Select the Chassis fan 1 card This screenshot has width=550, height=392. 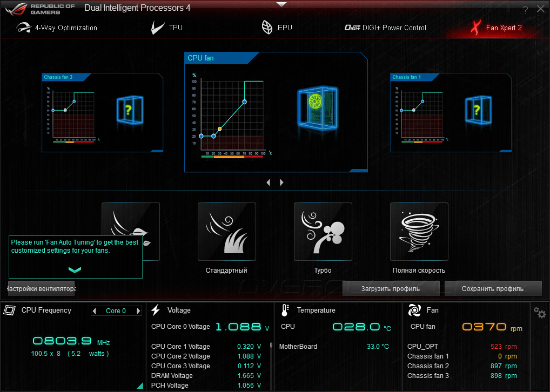[451, 112]
